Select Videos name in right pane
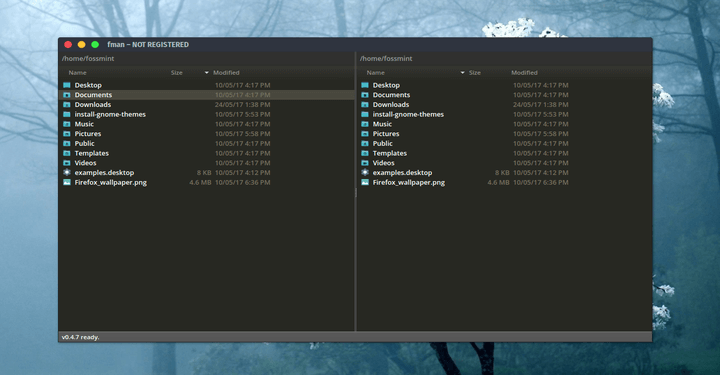 coord(383,163)
